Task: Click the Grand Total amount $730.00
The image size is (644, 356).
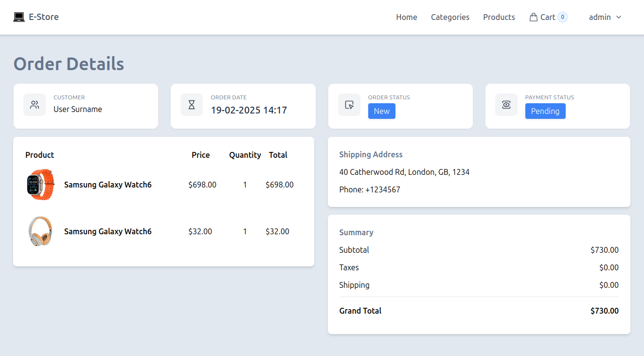Action: pyautogui.click(x=604, y=311)
